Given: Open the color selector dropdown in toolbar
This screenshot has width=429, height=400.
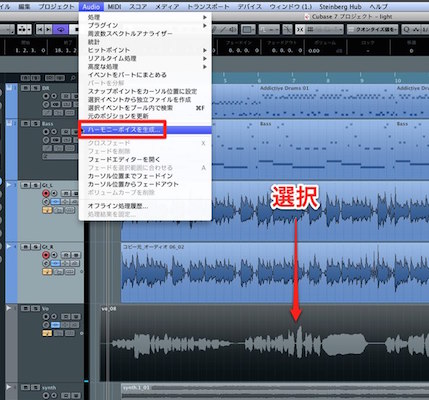Looking at the screenshot, I should coord(249,30).
